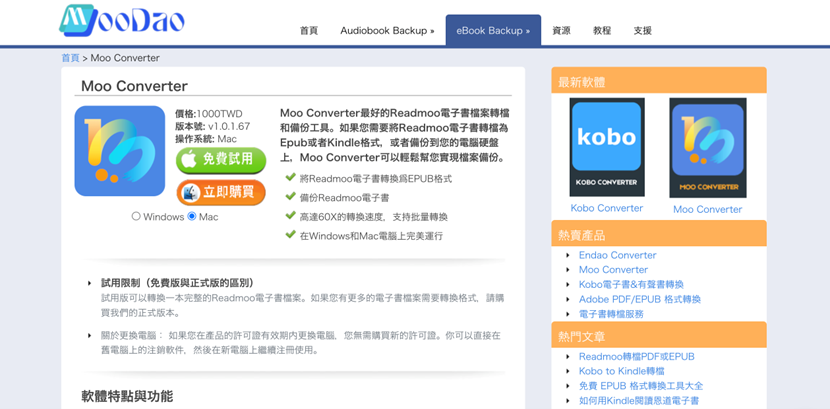
Task: Open Kobo電子書&有聲書轉換 link
Action: click(x=631, y=284)
